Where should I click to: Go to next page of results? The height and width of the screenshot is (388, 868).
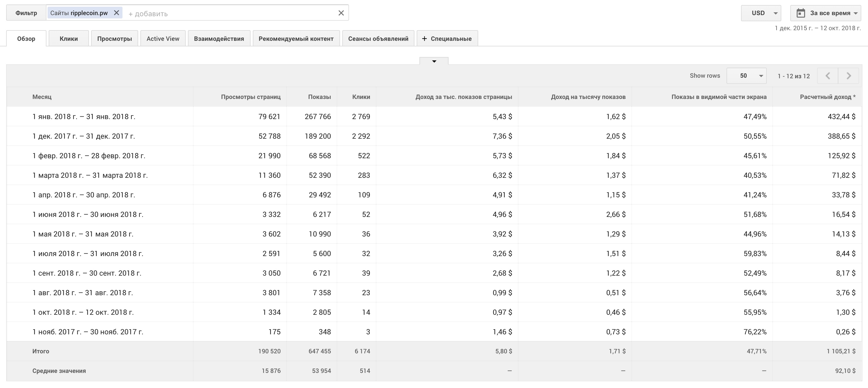(848, 76)
